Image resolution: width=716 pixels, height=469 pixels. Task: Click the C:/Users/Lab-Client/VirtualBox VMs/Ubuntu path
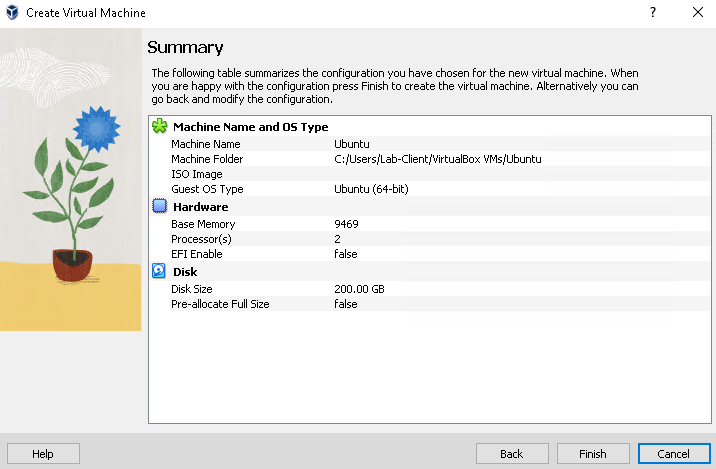coord(437,159)
